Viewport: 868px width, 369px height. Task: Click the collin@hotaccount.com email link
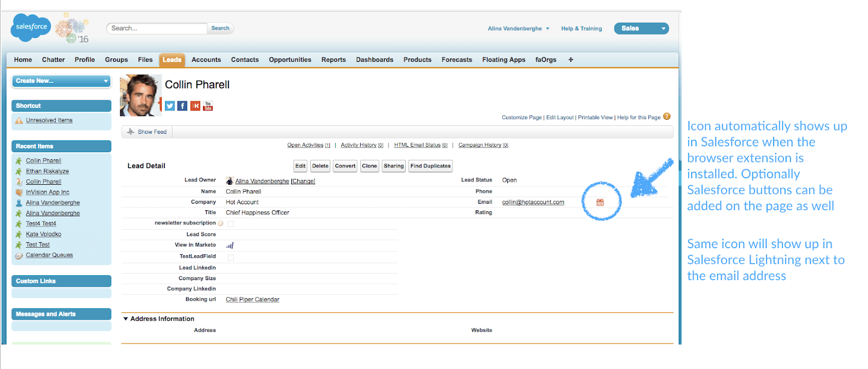click(533, 202)
